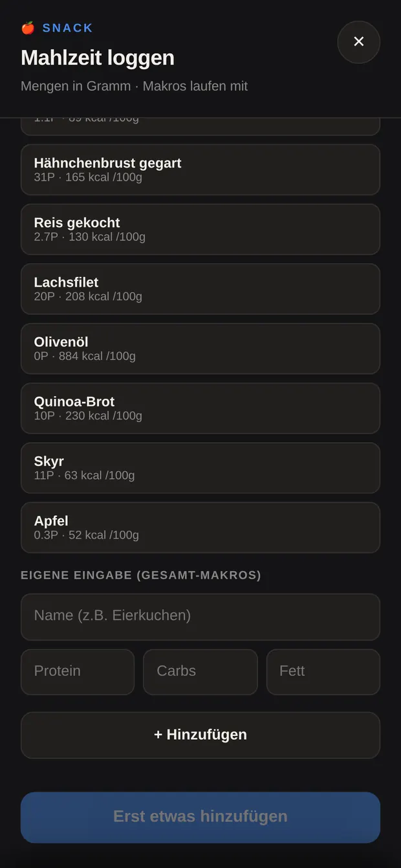This screenshot has height=868, width=401.
Task: Focus the Name (z.B. Eierkuchen) field
Action: click(200, 617)
